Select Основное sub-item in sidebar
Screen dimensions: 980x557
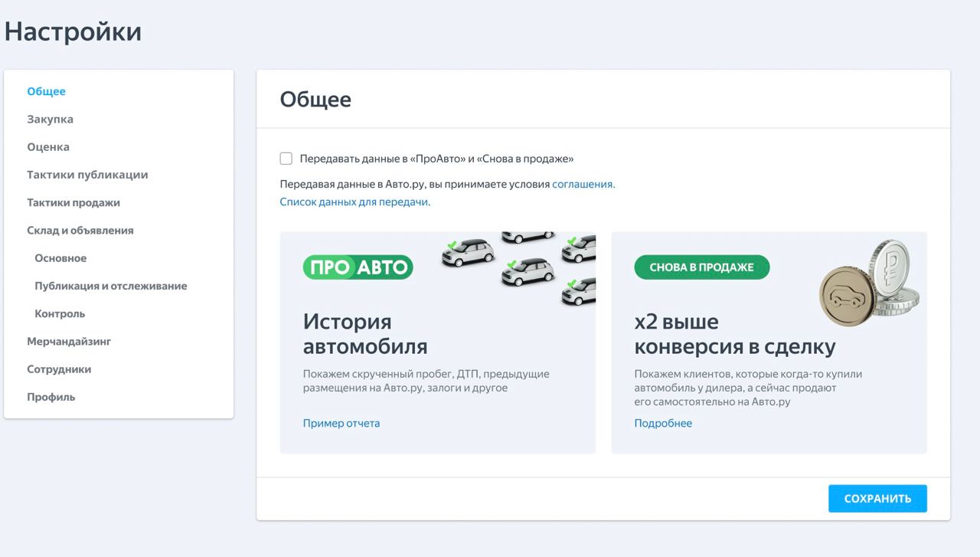pyautogui.click(x=60, y=258)
